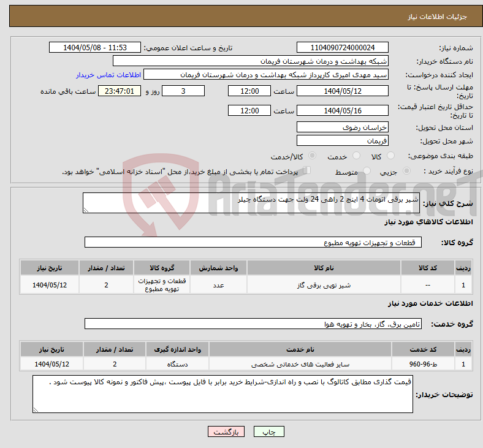Click the goods table date cell 1404/05/12
Screen dimensions: 483x448
[x=50, y=285]
